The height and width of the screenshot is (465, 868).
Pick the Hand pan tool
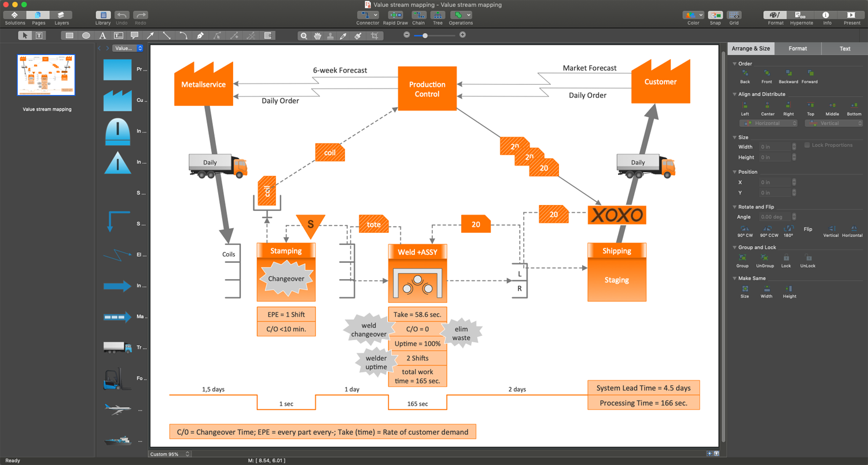318,36
